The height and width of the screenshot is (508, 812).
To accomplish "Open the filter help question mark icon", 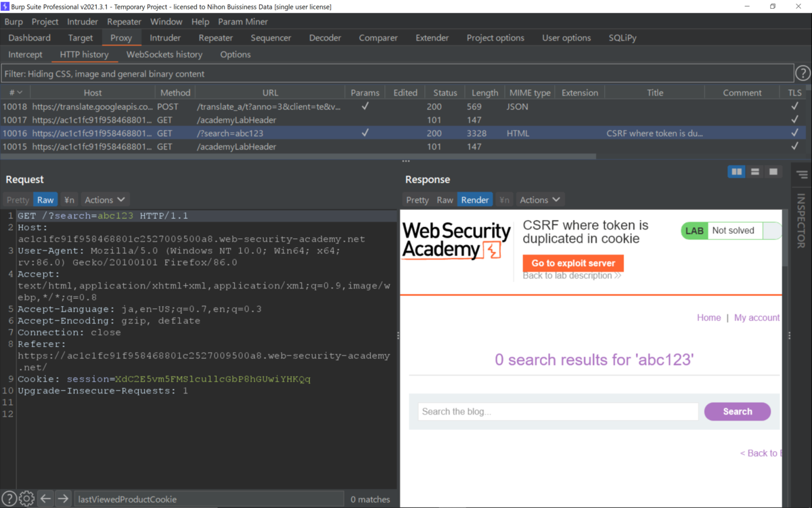I will tap(803, 73).
